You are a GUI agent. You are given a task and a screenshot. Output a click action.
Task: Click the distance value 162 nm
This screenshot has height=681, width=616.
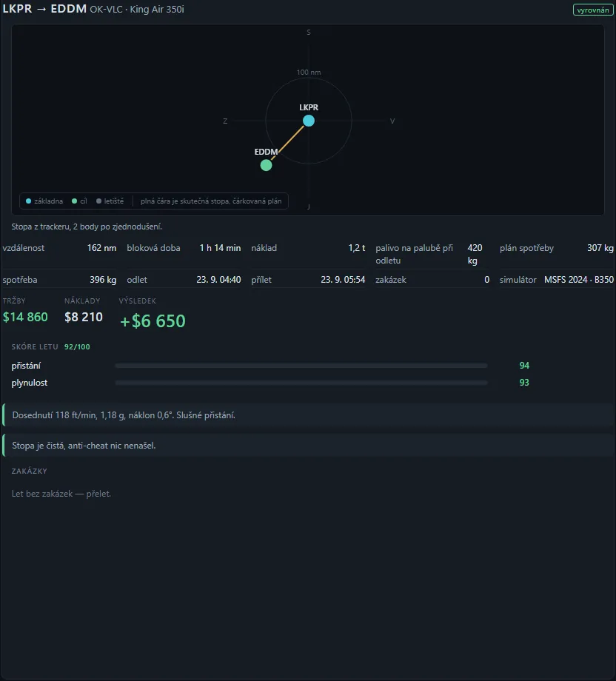101,247
